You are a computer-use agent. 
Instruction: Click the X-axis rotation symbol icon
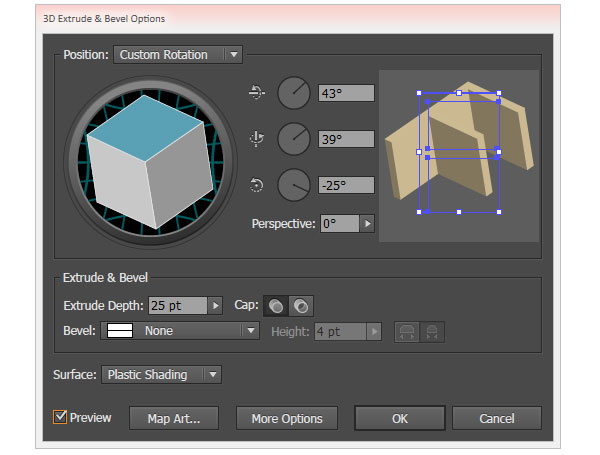click(257, 93)
